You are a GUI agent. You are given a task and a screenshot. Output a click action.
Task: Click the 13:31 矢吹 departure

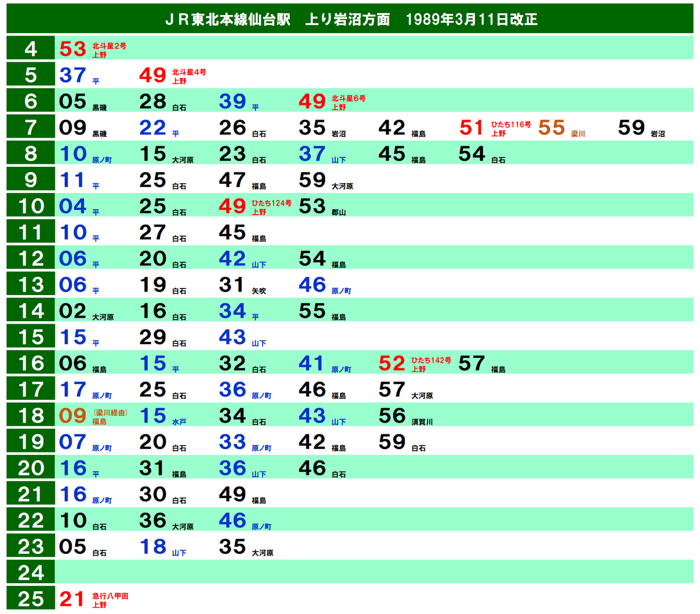(x=243, y=285)
